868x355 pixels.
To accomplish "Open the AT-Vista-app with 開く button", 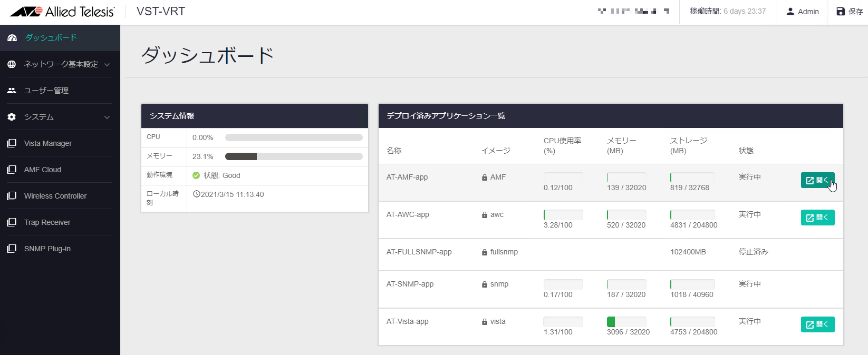I will [817, 324].
